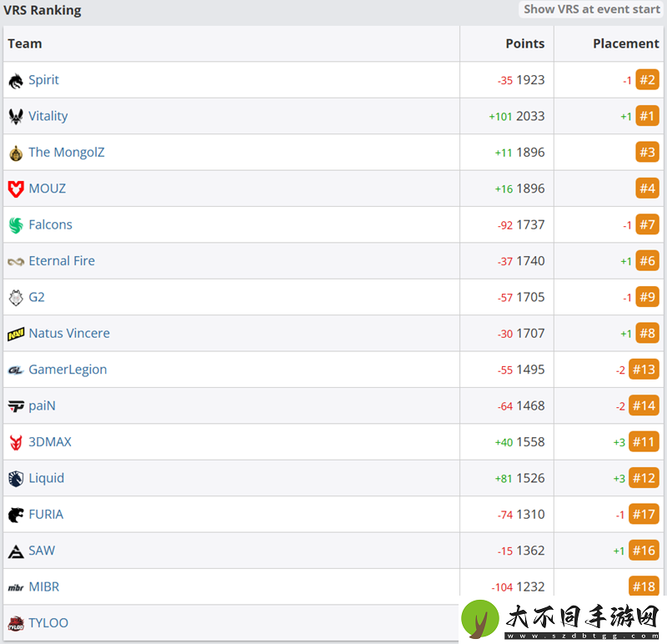Select Falcons' 1737 points value
This screenshot has height=644, width=667.
[x=530, y=224]
